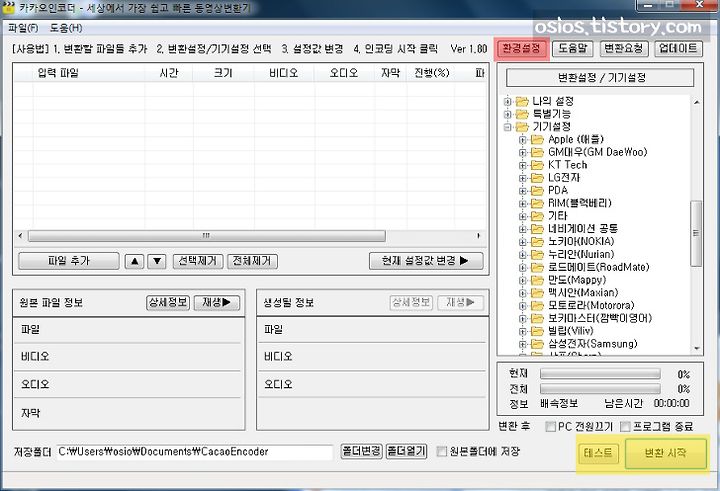The image size is (720, 491).
Task: Click the 오디오 column header
Action: tap(344, 73)
